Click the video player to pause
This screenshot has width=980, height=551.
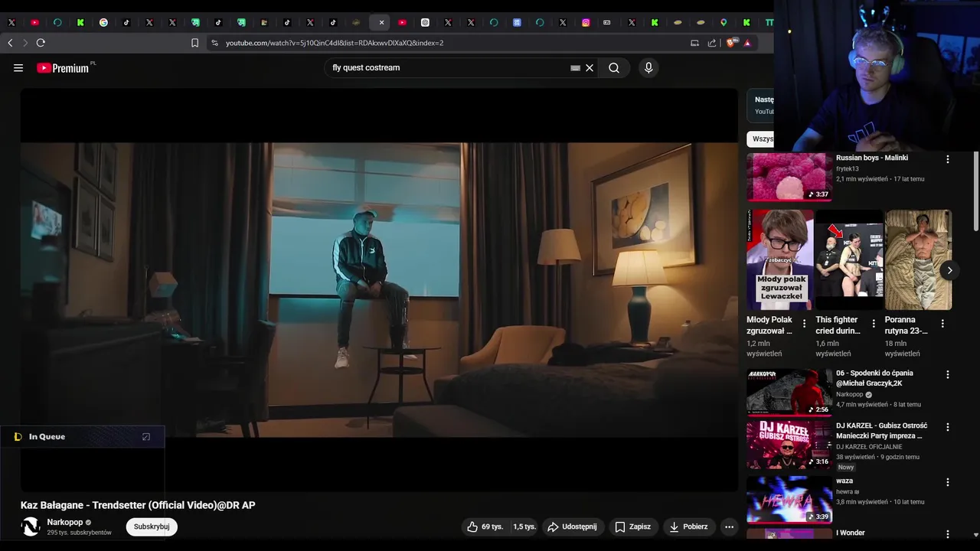379,289
